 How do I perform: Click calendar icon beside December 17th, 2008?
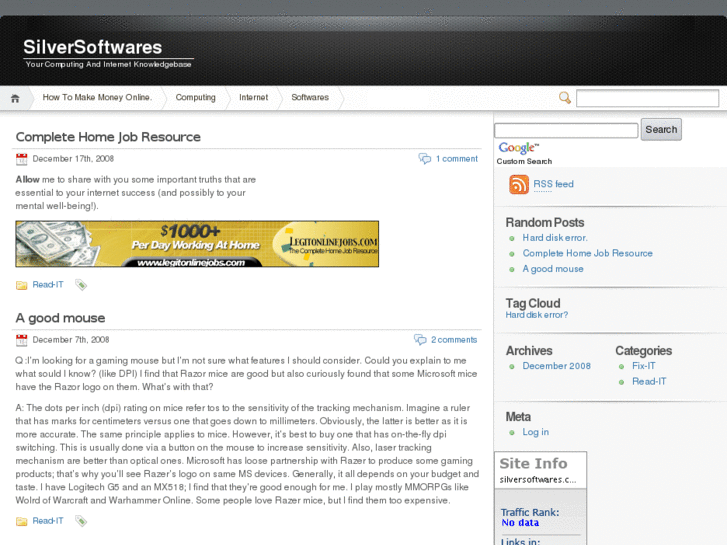[x=21, y=159]
